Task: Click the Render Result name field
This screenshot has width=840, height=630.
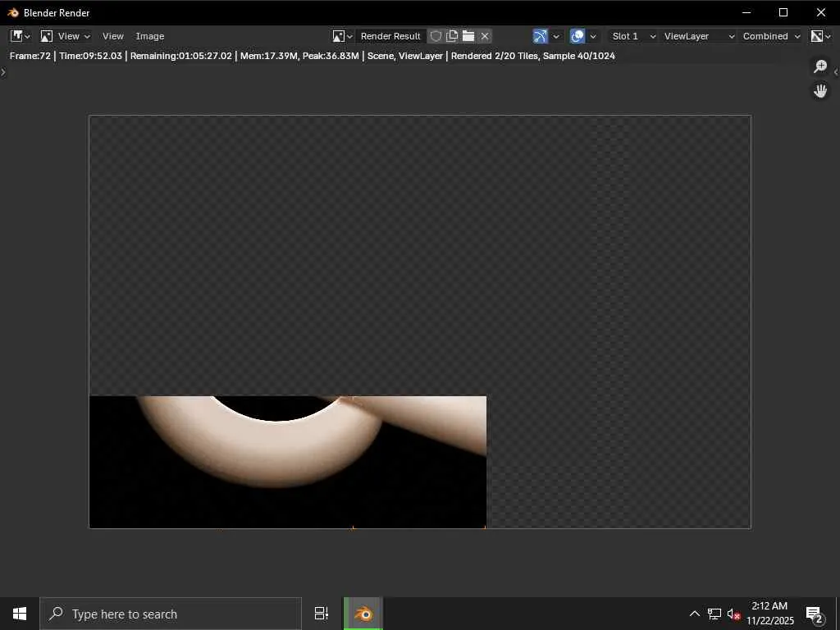Action: [390, 36]
